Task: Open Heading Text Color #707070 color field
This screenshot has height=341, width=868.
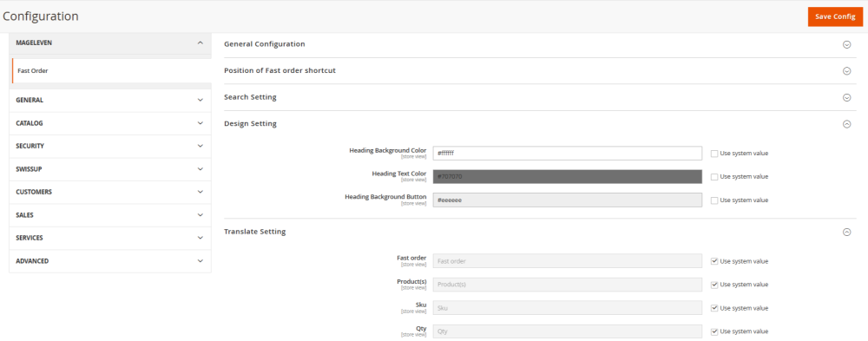Action: (x=568, y=177)
